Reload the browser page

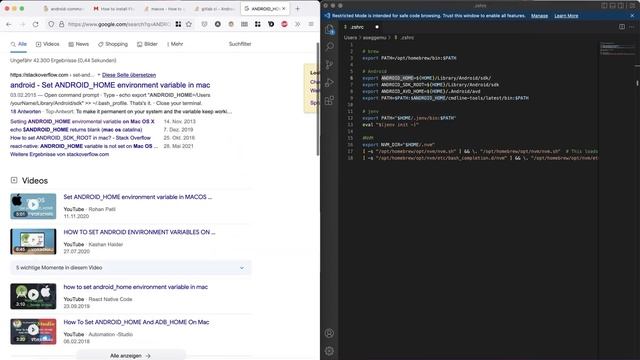click(x=36, y=24)
